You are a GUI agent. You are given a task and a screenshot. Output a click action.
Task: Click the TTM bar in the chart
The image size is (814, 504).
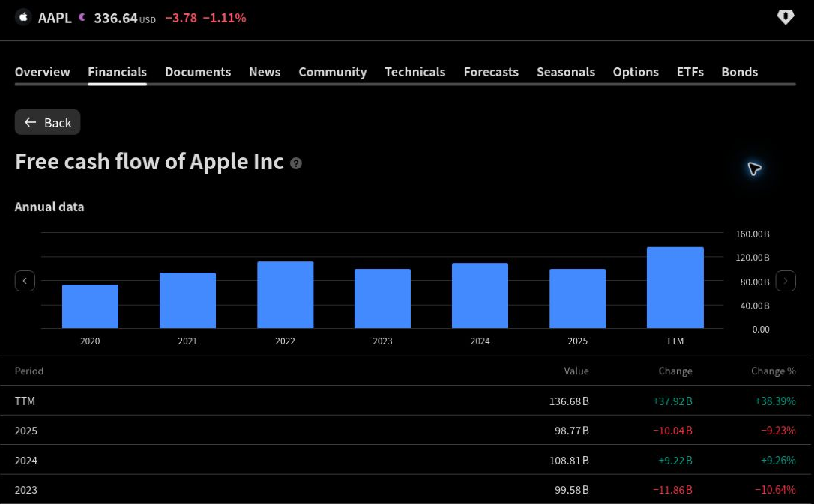pos(675,288)
